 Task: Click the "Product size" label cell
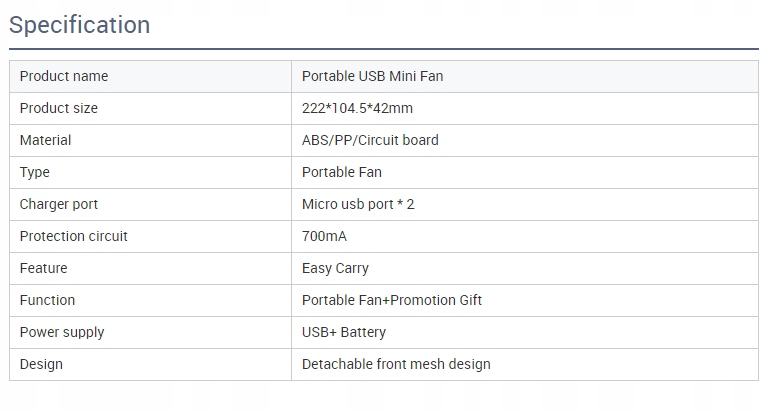tap(59, 108)
